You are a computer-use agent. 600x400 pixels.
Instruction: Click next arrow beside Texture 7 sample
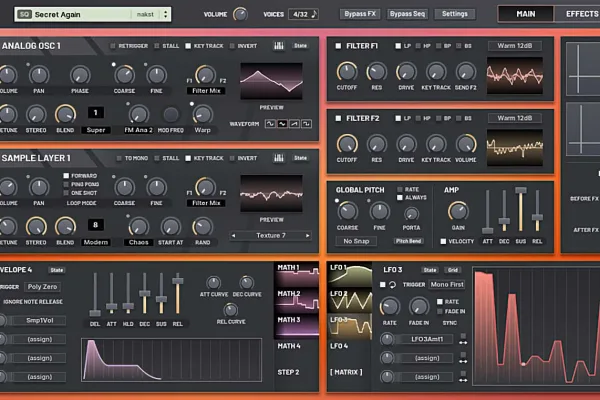click(x=307, y=235)
